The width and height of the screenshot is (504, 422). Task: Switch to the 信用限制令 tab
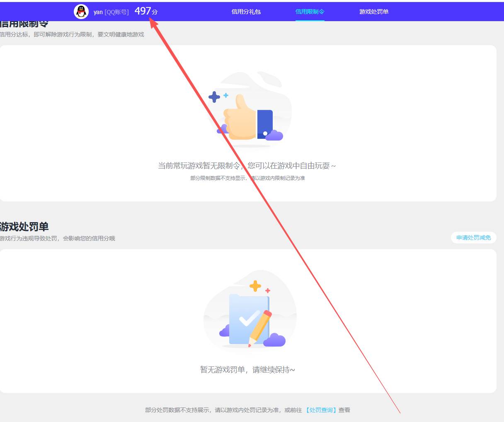[x=310, y=12]
